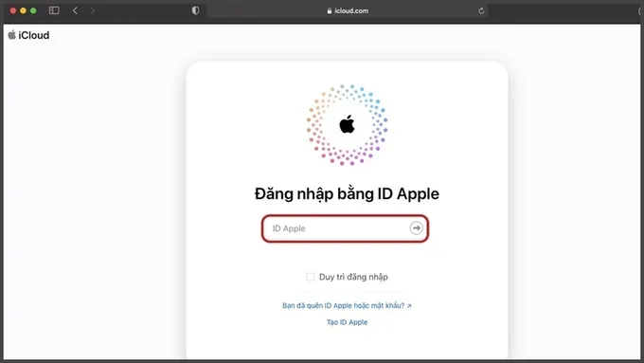Screen dimensions: 644x363
Task: Click the Apple logo inside the dotted ring
Action: (347, 124)
